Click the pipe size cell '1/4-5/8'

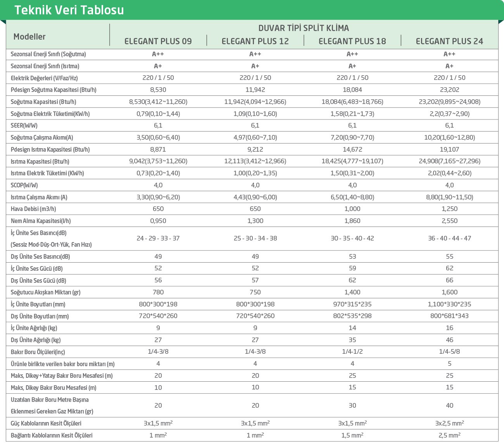coord(450,351)
